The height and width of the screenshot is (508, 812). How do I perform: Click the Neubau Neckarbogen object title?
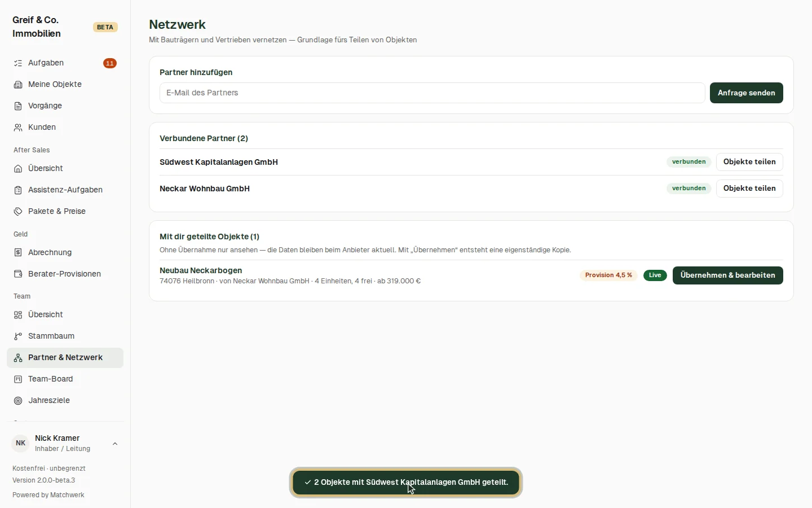201,270
